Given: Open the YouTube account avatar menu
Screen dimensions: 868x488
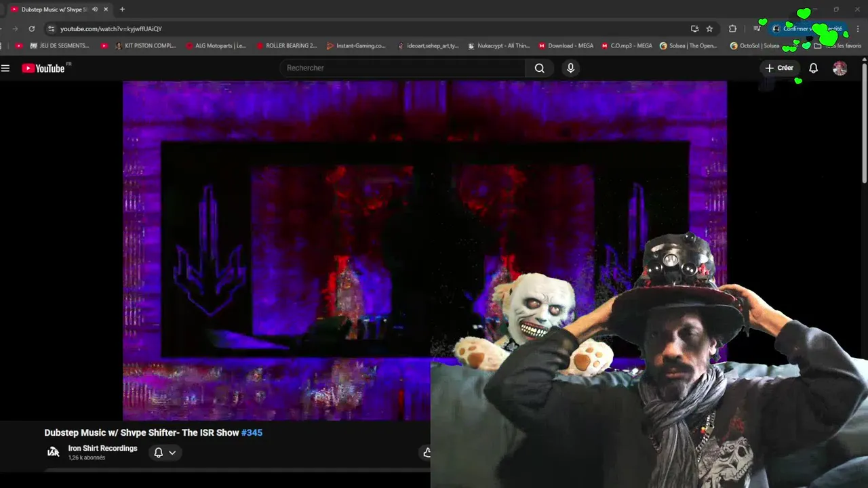Looking at the screenshot, I should [x=840, y=68].
